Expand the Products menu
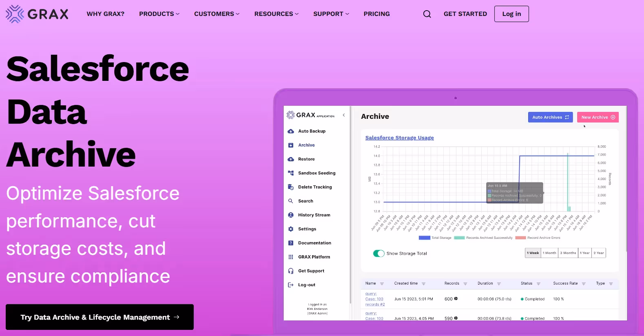644x336 pixels. click(159, 14)
